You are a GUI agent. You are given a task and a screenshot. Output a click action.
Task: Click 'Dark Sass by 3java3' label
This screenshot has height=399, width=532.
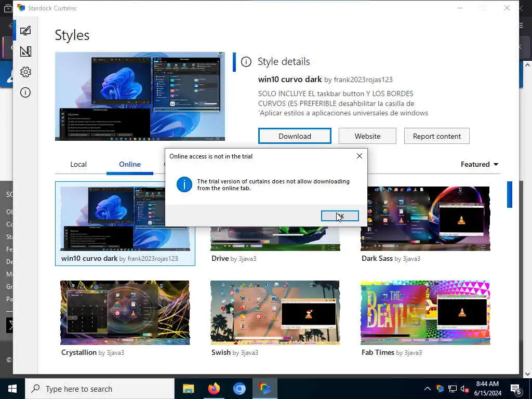(391, 259)
